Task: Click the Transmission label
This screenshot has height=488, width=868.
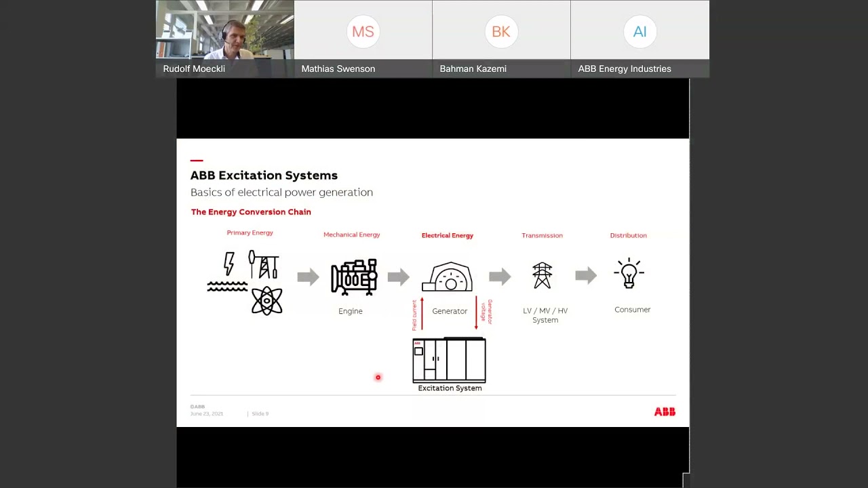Action: click(x=542, y=235)
